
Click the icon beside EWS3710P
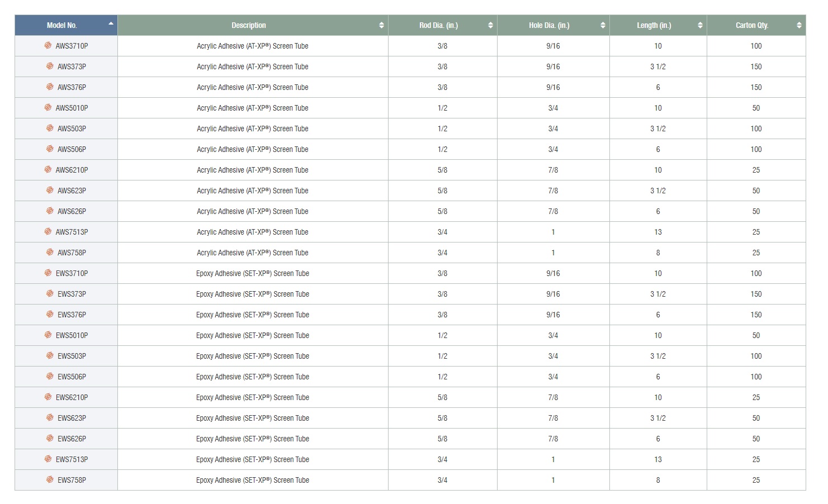pos(48,273)
